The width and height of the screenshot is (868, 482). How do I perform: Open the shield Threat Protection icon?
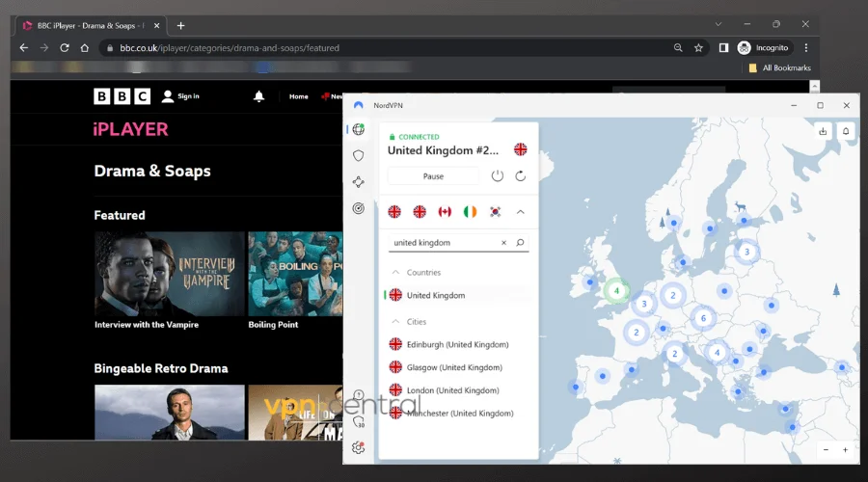pos(359,156)
